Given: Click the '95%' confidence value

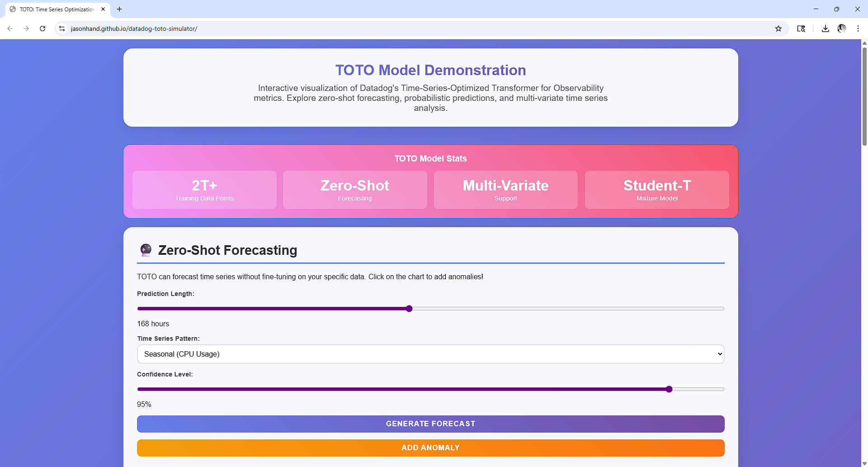Looking at the screenshot, I should click(144, 405).
